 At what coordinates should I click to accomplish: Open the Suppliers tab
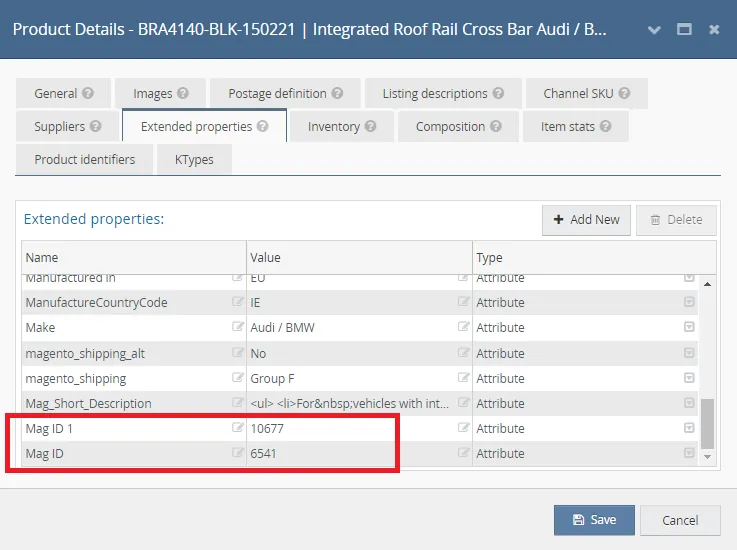point(67,126)
